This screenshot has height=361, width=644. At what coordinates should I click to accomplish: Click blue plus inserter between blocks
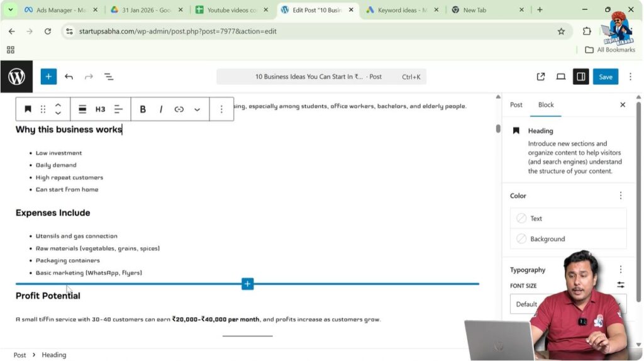[x=247, y=284]
